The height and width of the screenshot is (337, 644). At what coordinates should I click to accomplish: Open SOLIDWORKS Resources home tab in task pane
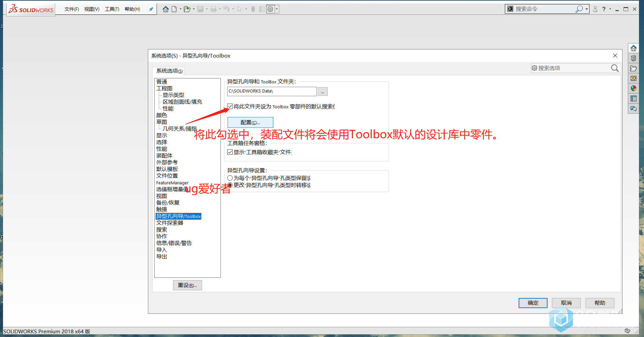point(634,48)
